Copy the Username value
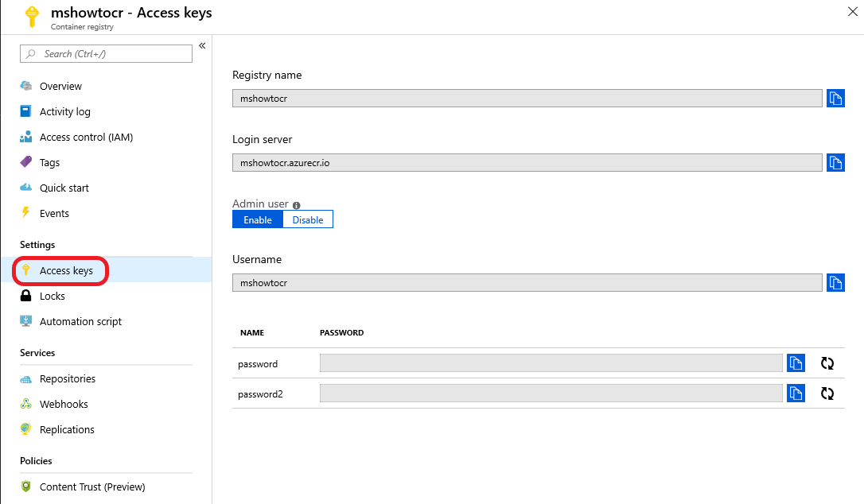The width and height of the screenshot is (864, 504). coord(835,282)
